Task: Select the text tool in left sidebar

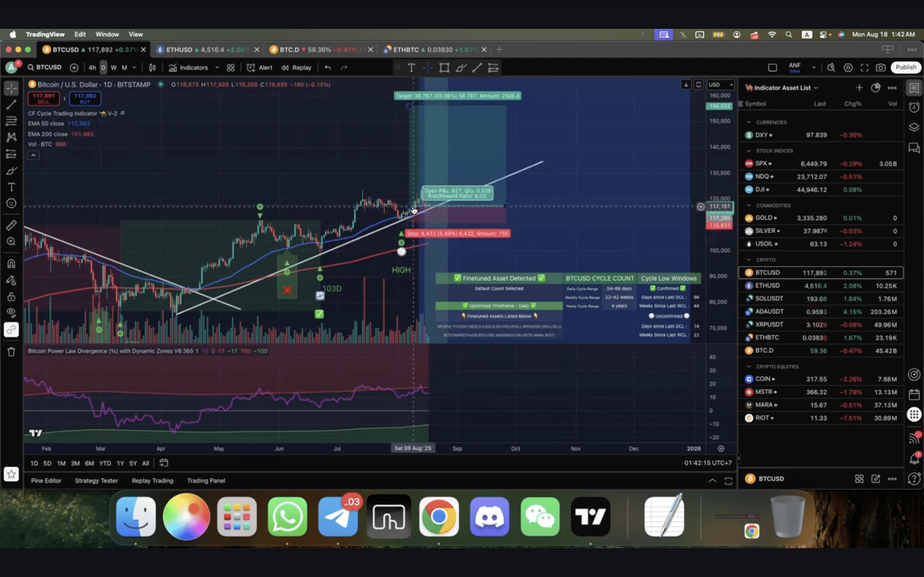Action: click(x=11, y=187)
